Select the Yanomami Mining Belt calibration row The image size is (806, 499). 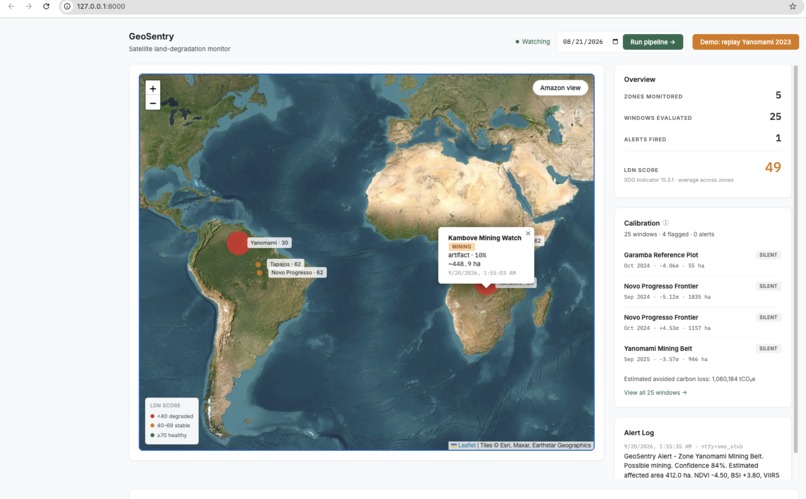(702, 354)
